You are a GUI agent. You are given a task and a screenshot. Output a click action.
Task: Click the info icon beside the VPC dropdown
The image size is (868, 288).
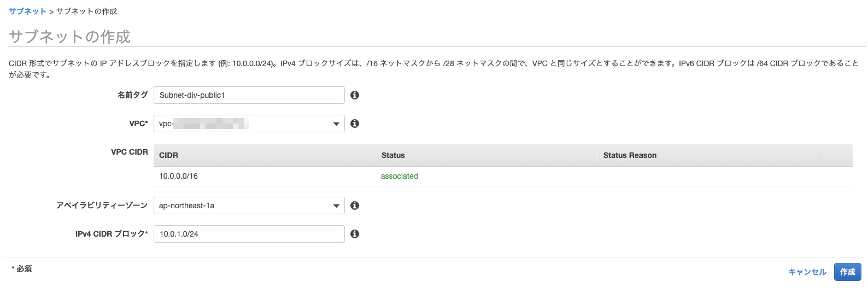pyautogui.click(x=355, y=124)
